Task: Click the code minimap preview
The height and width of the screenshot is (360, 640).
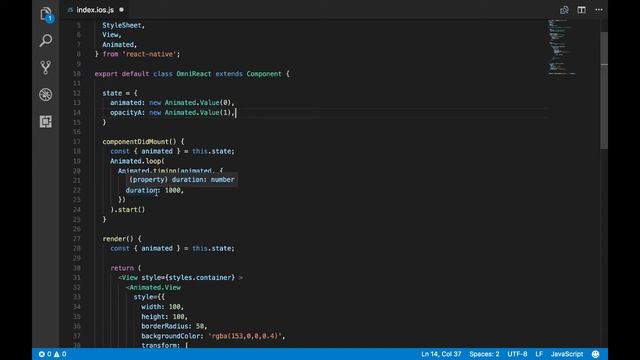Action: 561,47
